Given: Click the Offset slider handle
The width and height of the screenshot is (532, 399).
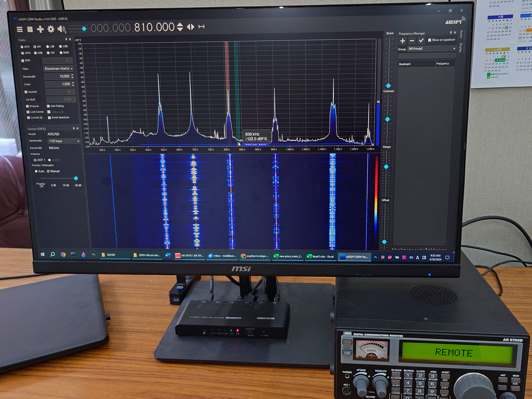Looking at the screenshot, I should (384, 242).
